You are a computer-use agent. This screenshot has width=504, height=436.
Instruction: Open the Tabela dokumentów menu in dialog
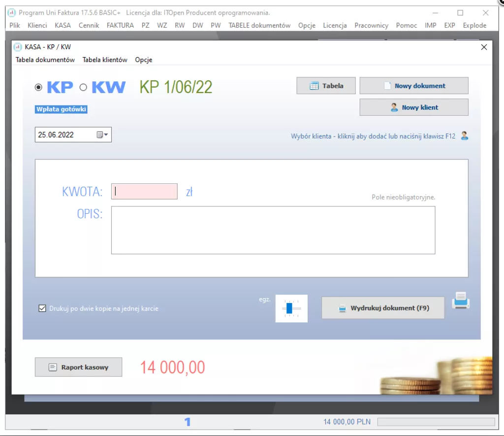(x=45, y=60)
